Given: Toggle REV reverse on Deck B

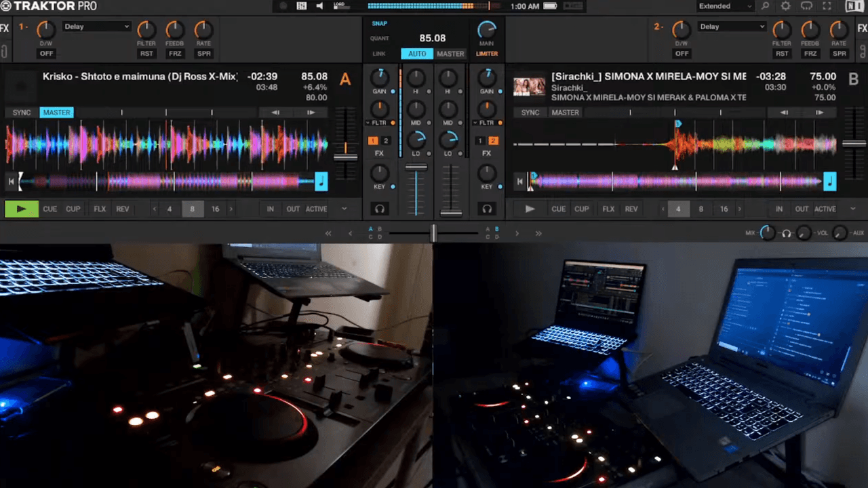Looking at the screenshot, I should click(631, 209).
